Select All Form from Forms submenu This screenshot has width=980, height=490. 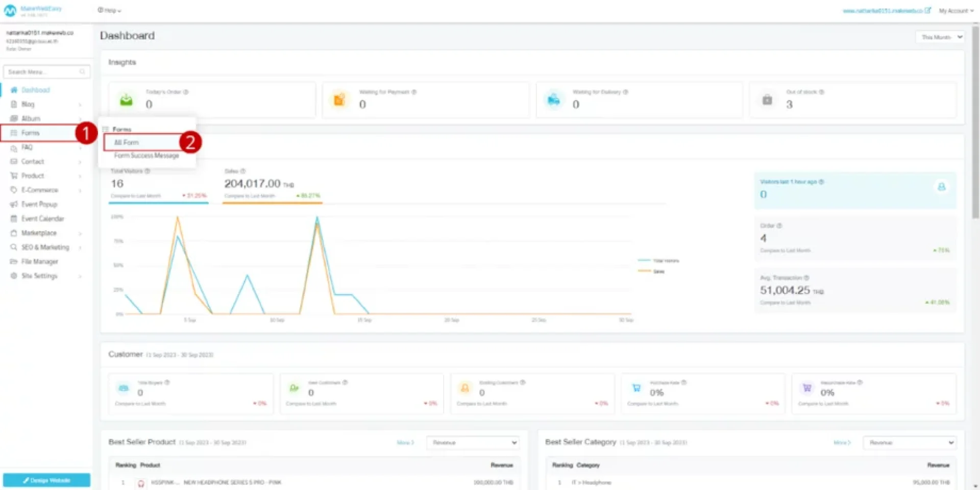(127, 142)
